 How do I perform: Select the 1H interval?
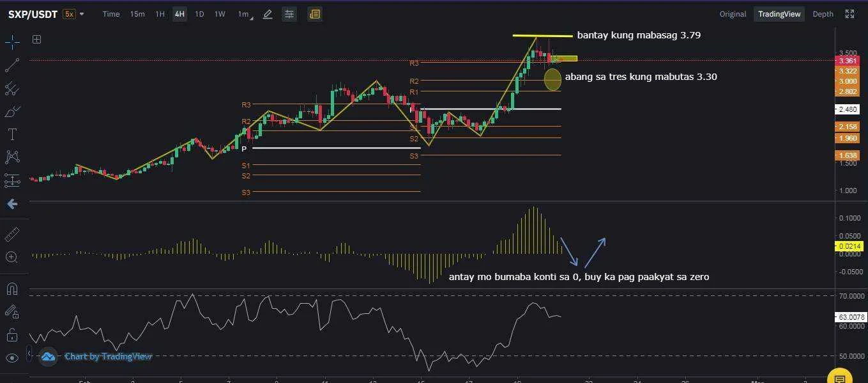tap(160, 14)
